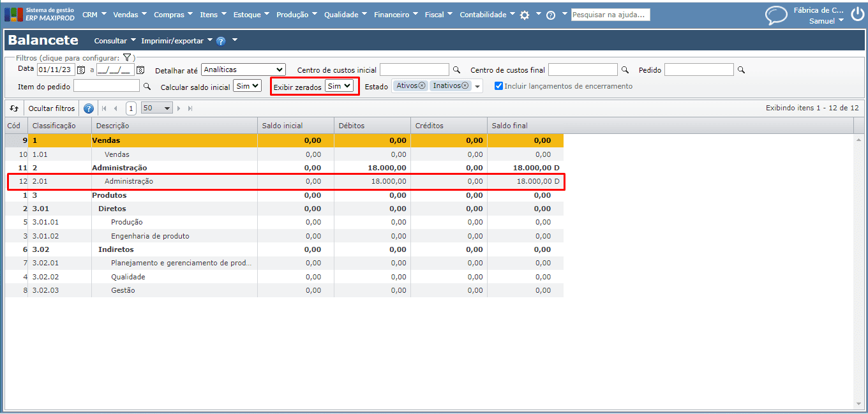Screen dimensions: 868x414
Task: Open the settings gear icon
Action: (x=525, y=15)
